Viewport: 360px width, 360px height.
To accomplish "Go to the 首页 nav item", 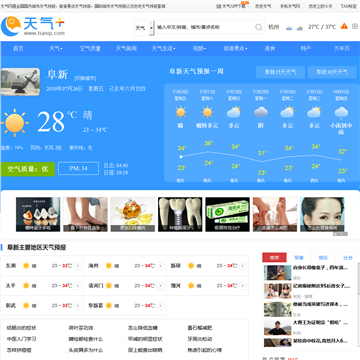I will click(18, 49).
